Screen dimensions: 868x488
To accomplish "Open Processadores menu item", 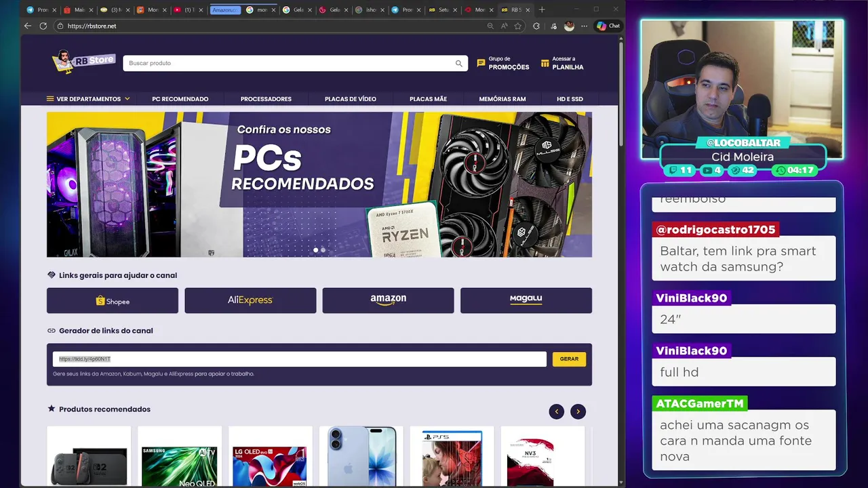I will pyautogui.click(x=266, y=99).
